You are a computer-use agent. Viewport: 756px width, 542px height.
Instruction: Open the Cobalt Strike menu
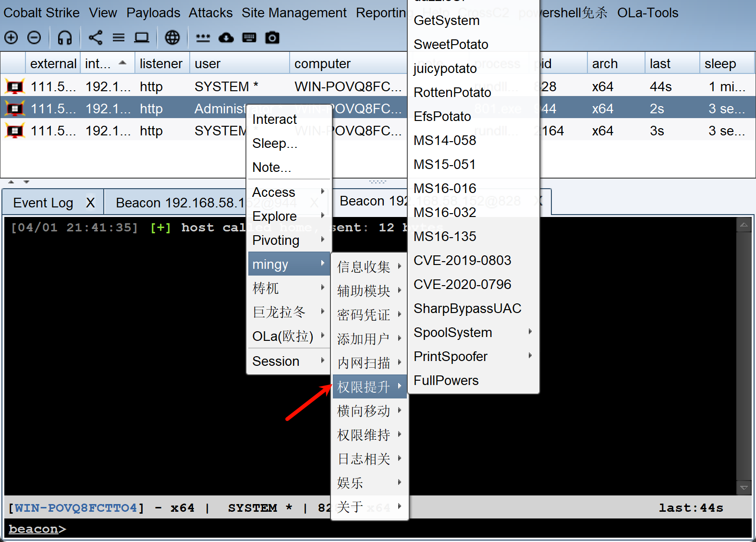click(41, 12)
